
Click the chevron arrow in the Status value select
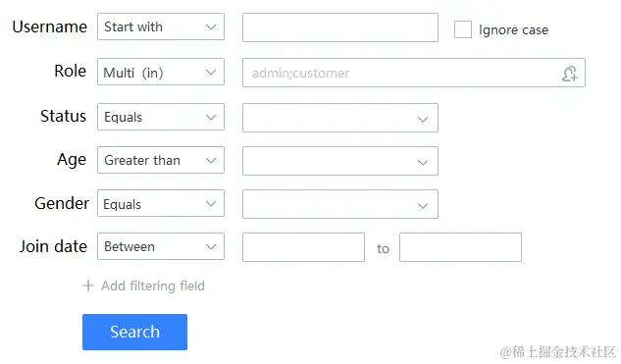[423, 120]
